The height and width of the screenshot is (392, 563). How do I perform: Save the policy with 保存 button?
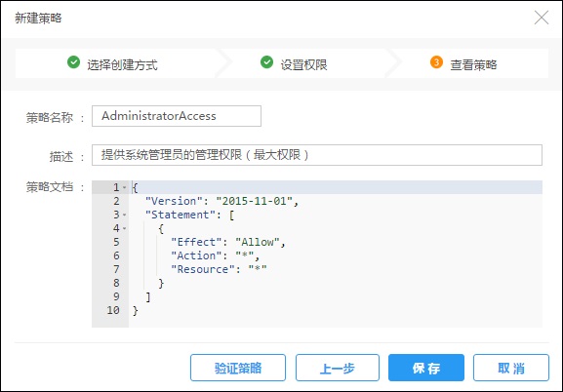click(426, 368)
